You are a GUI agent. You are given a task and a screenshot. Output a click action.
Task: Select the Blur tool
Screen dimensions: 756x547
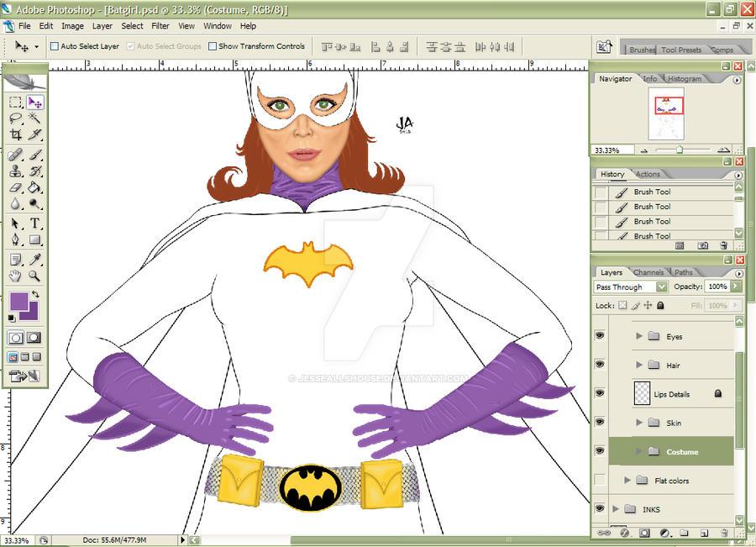[x=15, y=203]
